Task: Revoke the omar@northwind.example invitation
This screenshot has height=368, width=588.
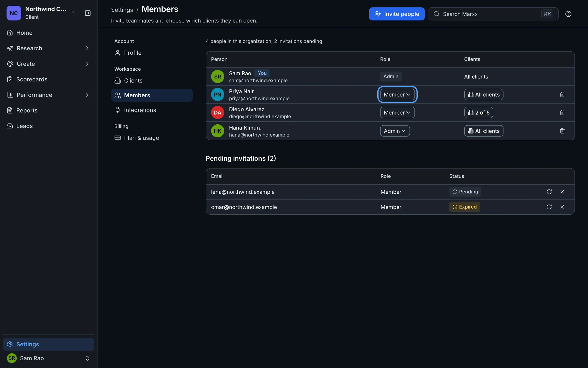Action: tap(562, 207)
